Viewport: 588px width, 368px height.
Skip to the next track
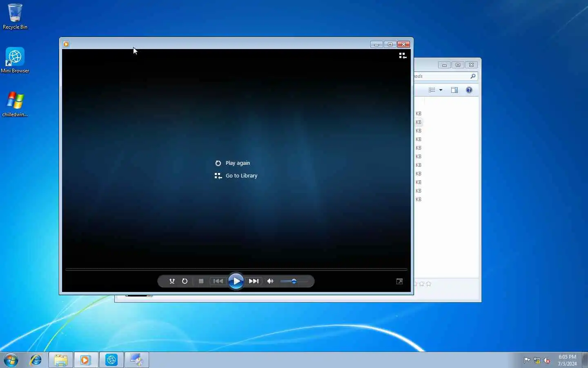coord(254,281)
